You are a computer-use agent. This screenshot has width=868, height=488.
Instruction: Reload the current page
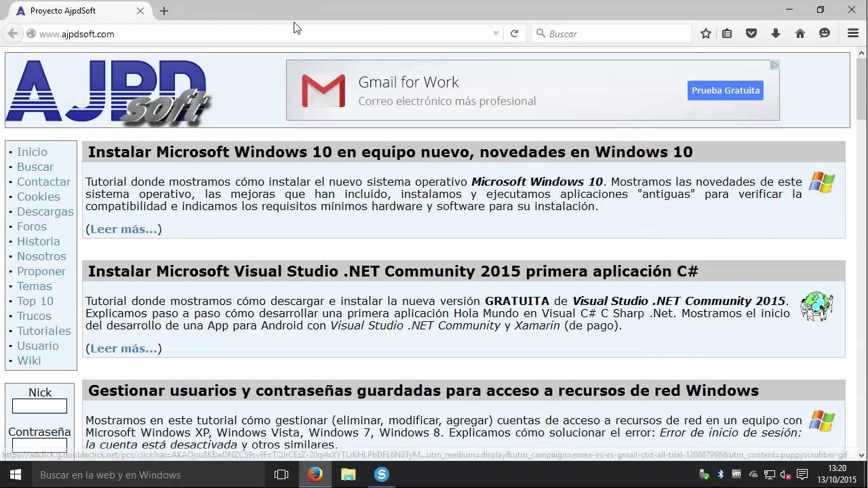[x=514, y=33]
